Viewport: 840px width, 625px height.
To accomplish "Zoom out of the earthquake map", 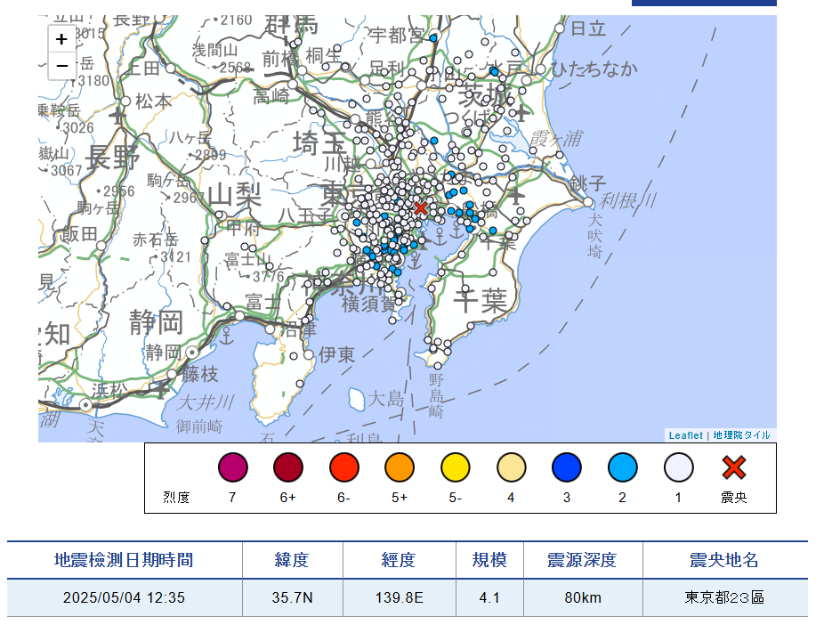I will pyautogui.click(x=61, y=66).
